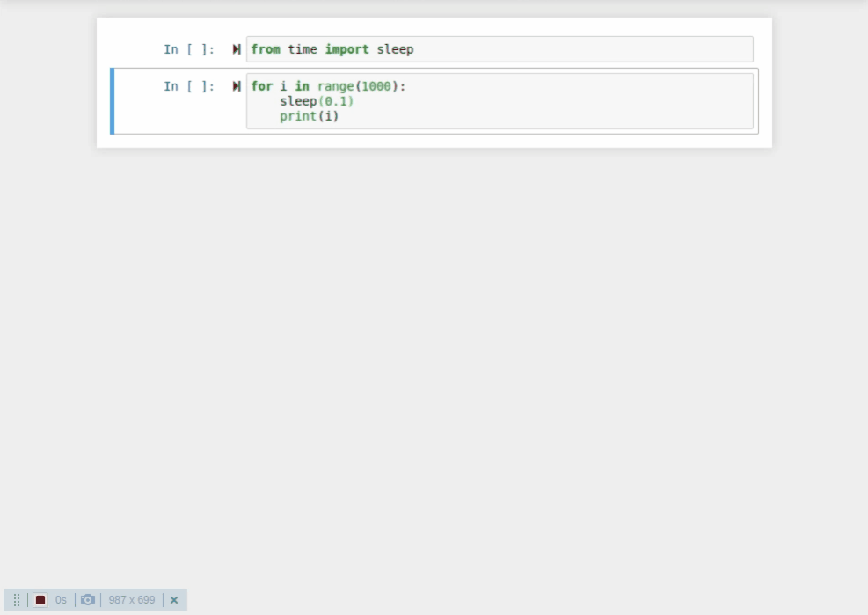Select the 'In [ ]:' prompt of the first cell
Screen dimensions: 868x615
pos(189,49)
